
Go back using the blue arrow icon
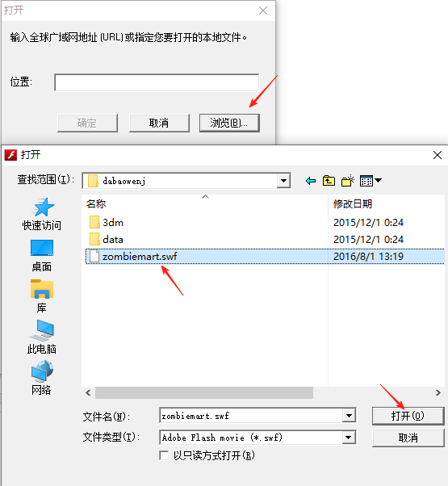tap(311, 181)
